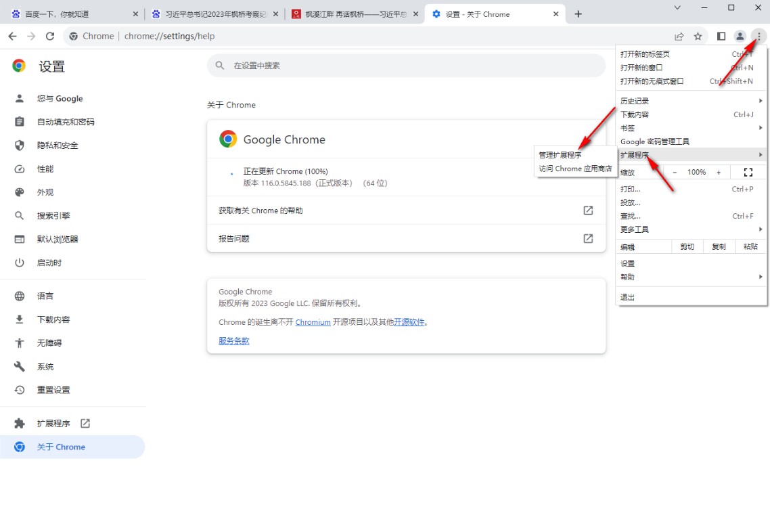Open the profile avatar icon
Image resolution: width=770 pixels, height=532 pixels.
[x=740, y=37]
